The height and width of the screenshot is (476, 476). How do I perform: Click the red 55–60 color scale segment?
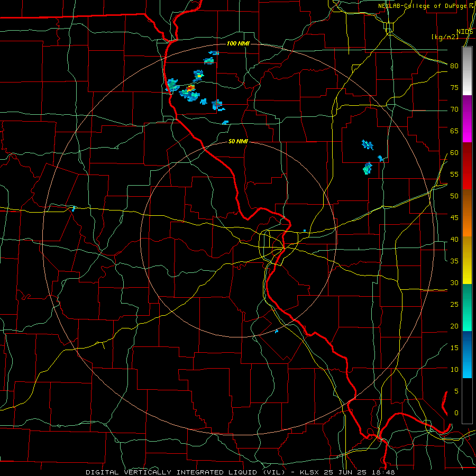point(467,166)
